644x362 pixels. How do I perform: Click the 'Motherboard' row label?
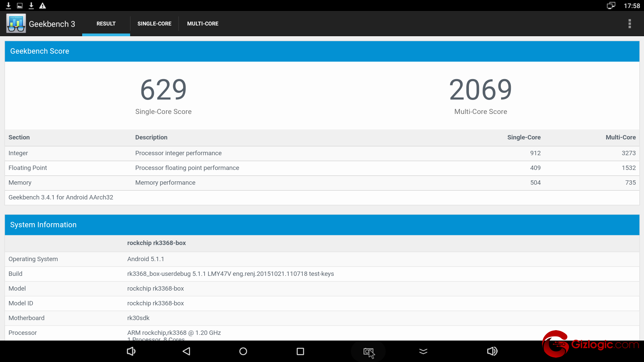point(26,318)
